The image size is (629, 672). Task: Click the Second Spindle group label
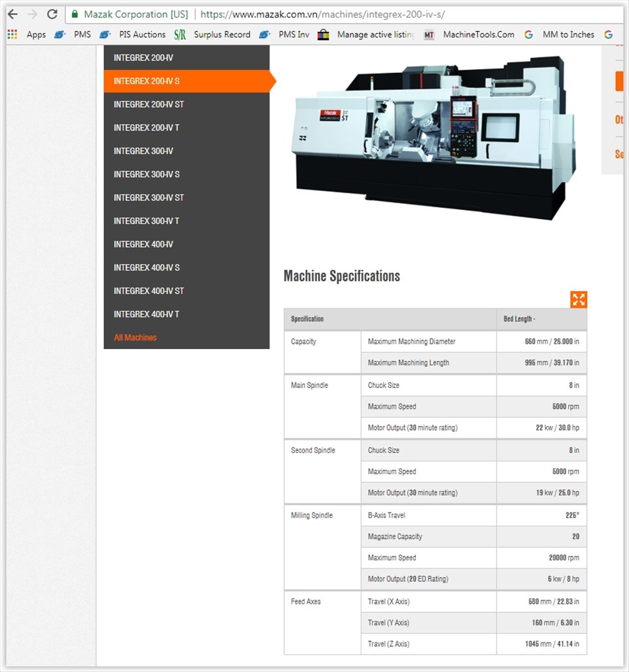[x=313, y=450]
